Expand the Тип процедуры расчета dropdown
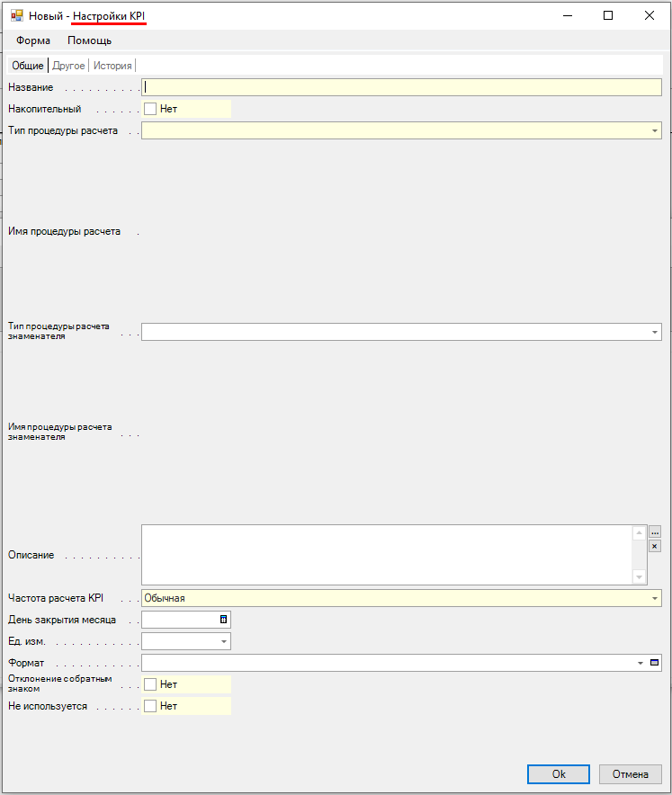Viewport: 672px width, 795px height. 655,130
